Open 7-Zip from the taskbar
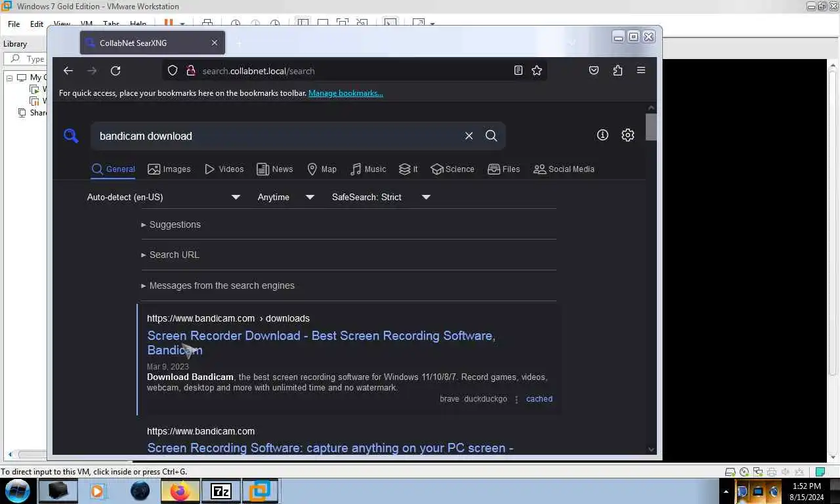 [221, 491]
